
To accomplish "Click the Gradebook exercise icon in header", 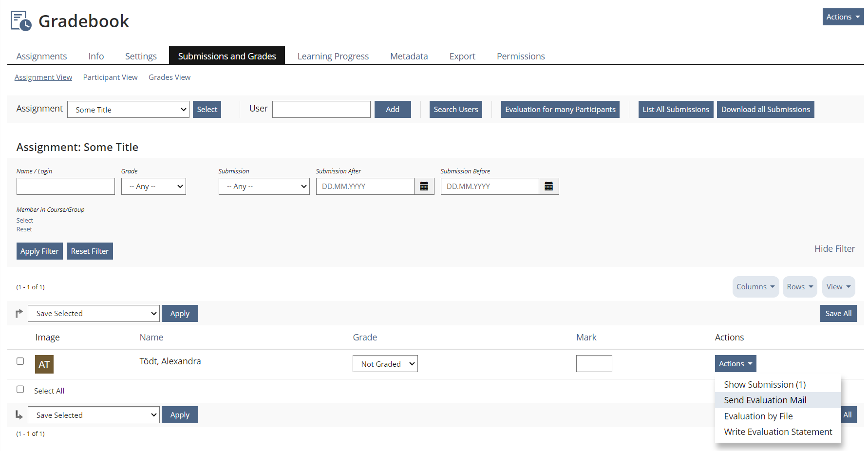I will (x=21, y=21).
